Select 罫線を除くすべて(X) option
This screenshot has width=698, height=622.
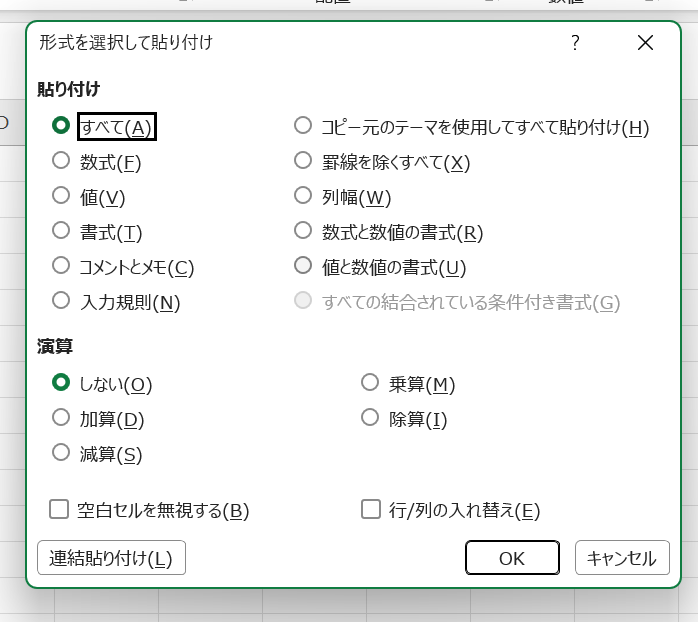click(x=303, y=161)
